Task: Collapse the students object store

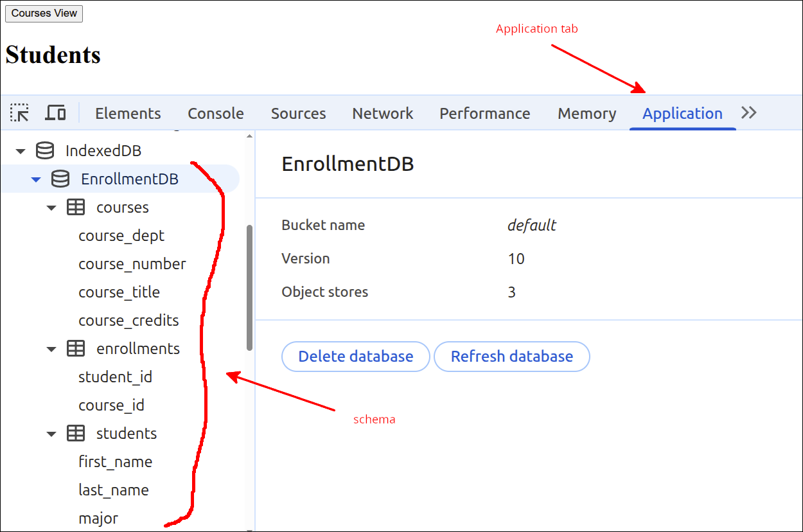Action: pyautogui.click(x=51, y=433)
